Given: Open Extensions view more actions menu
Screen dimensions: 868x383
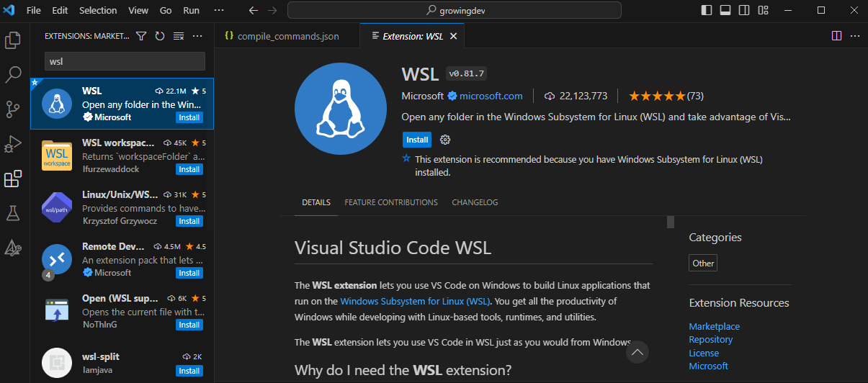Looking at the screenshot, I should 197,35.
